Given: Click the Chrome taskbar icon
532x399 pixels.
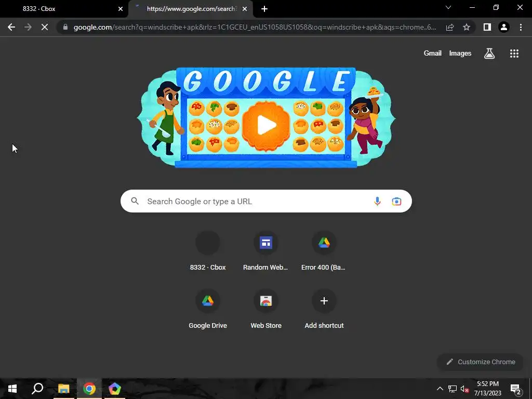Looking at the screenshot, I should point(89,389).
